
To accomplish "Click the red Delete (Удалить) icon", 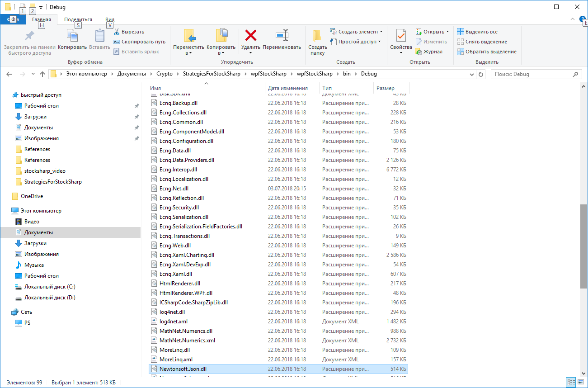I will (250, 36).
